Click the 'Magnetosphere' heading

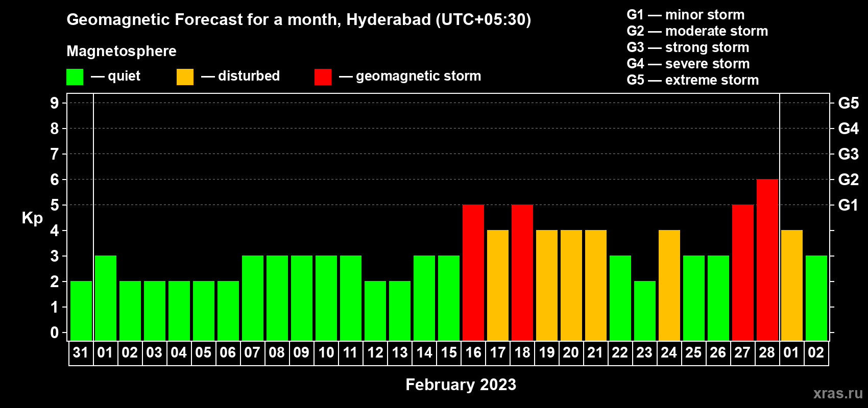(122, 51)
